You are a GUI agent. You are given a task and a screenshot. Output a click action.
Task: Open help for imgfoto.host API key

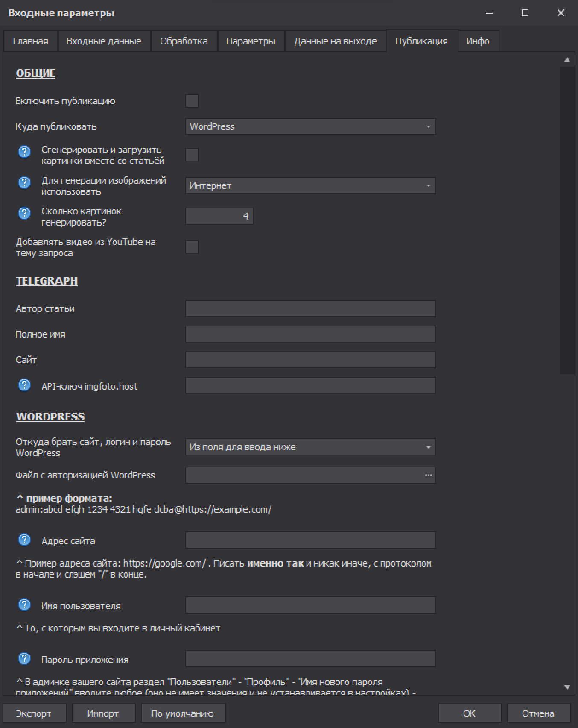[x=24, y=385]
